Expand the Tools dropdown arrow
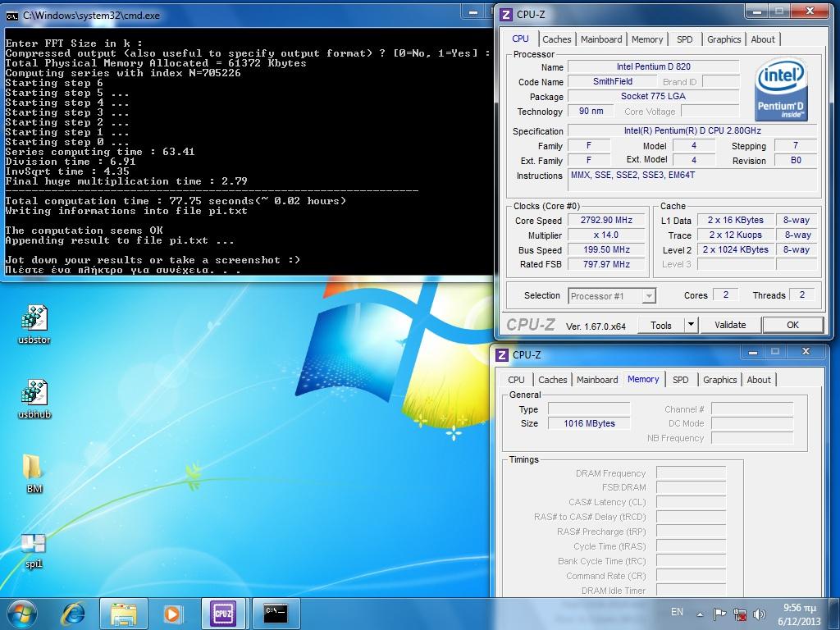This screenshot has width=840, height=630. click(x=691, y=325)
